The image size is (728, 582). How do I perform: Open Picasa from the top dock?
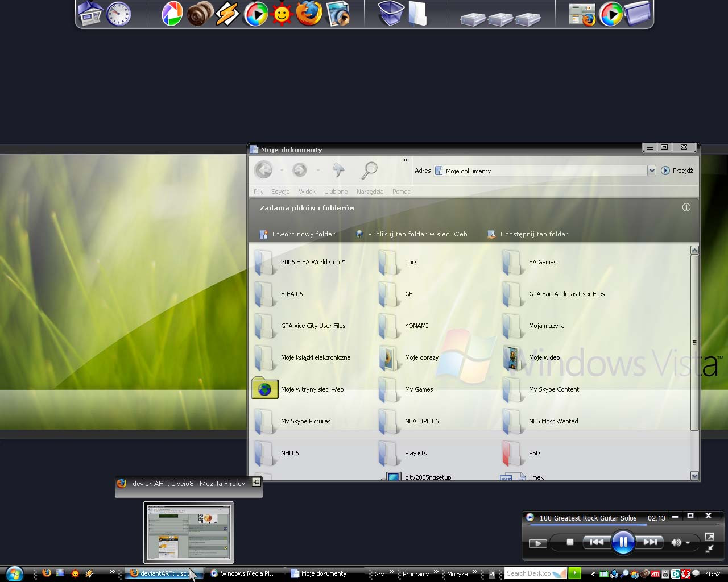172,14
